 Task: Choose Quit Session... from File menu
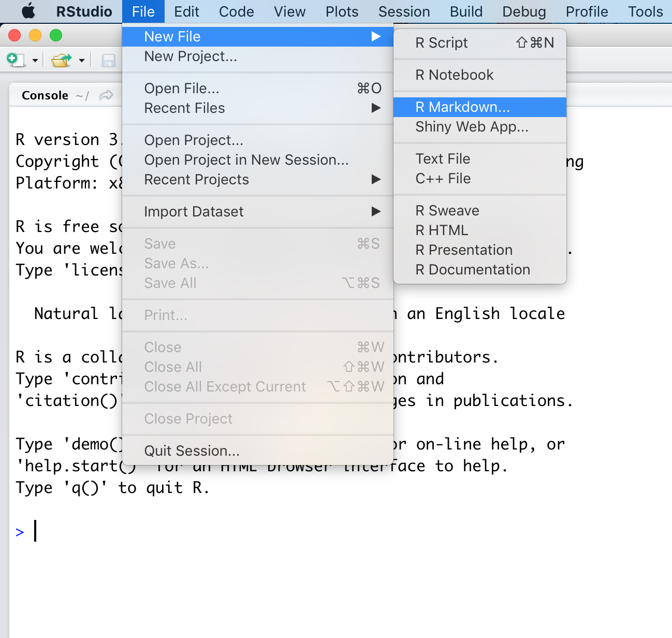point(258,451)
